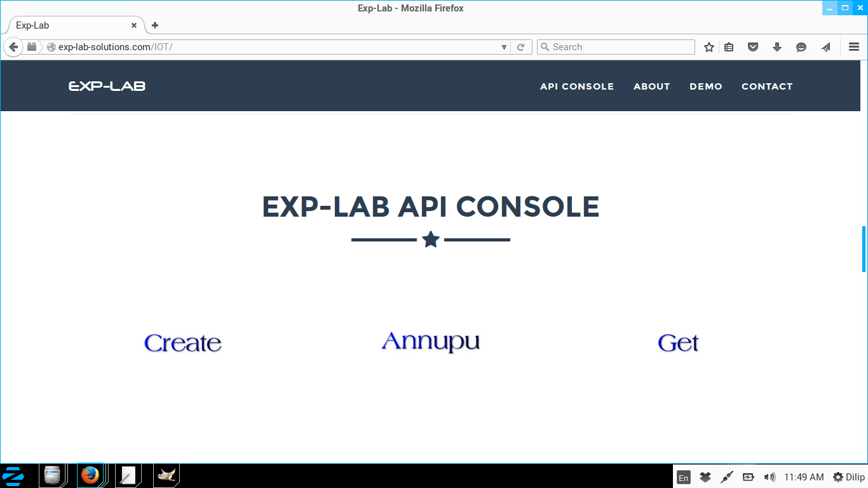Select DEMO in the site navigation

(706, 86)
